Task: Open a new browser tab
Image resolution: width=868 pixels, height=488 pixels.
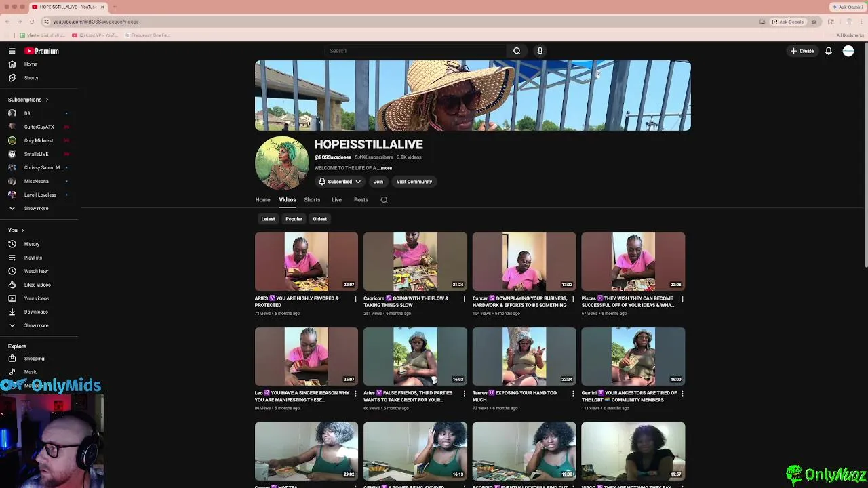Action: point(115,7)
